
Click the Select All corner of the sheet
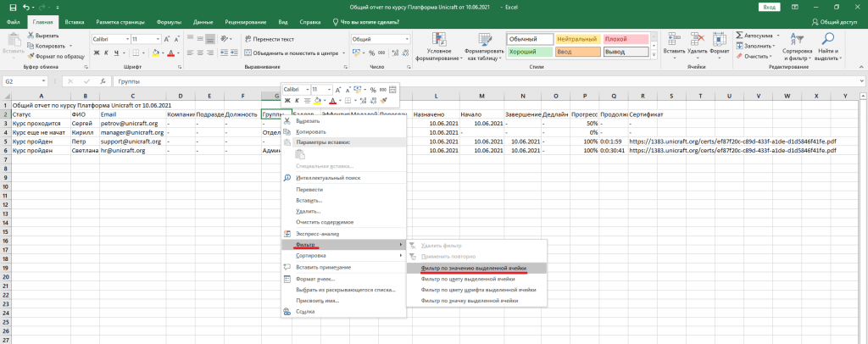point(6,96)
